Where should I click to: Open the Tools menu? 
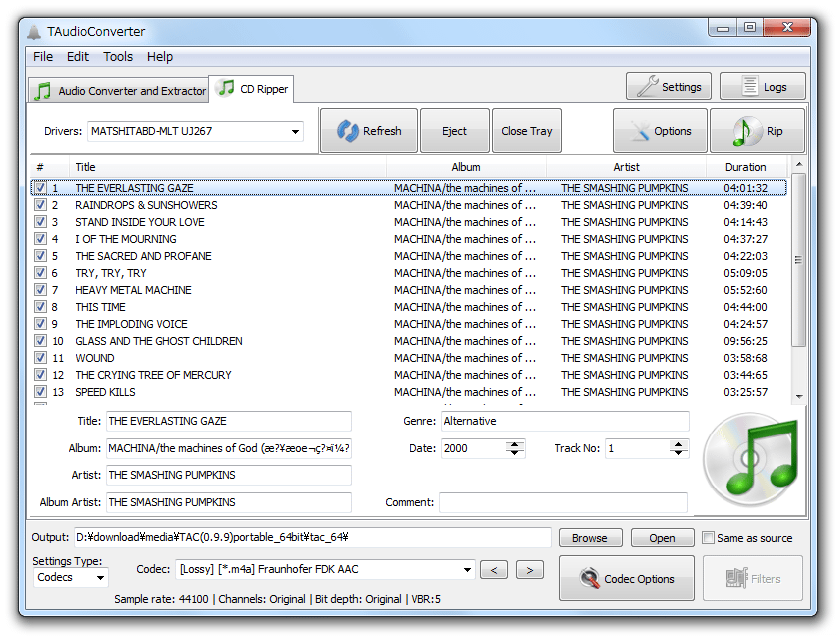pos(118,57)
